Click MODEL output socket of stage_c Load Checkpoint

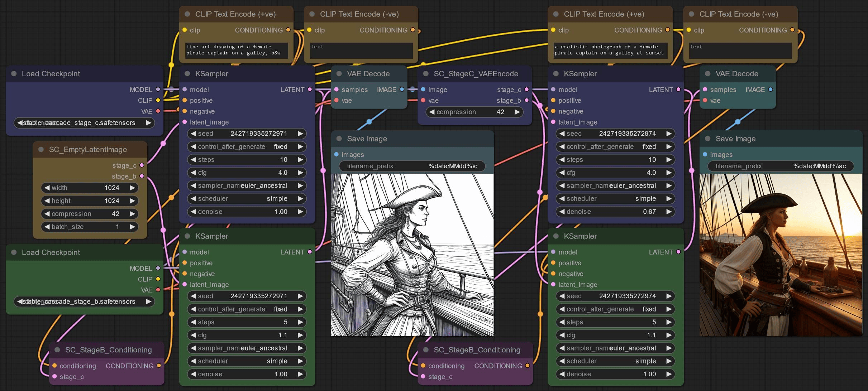pos(158,90)
